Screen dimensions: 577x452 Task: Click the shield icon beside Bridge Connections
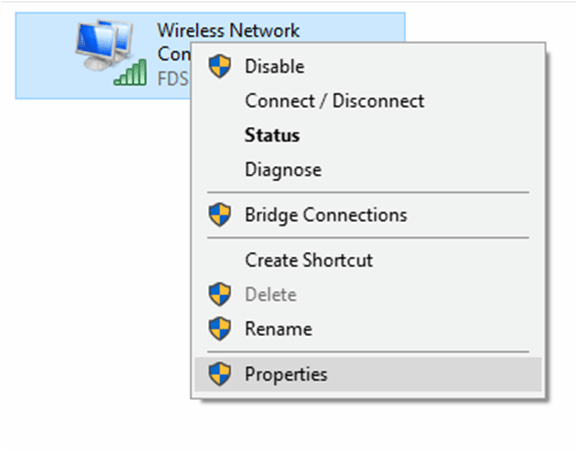tap(220, 215)
